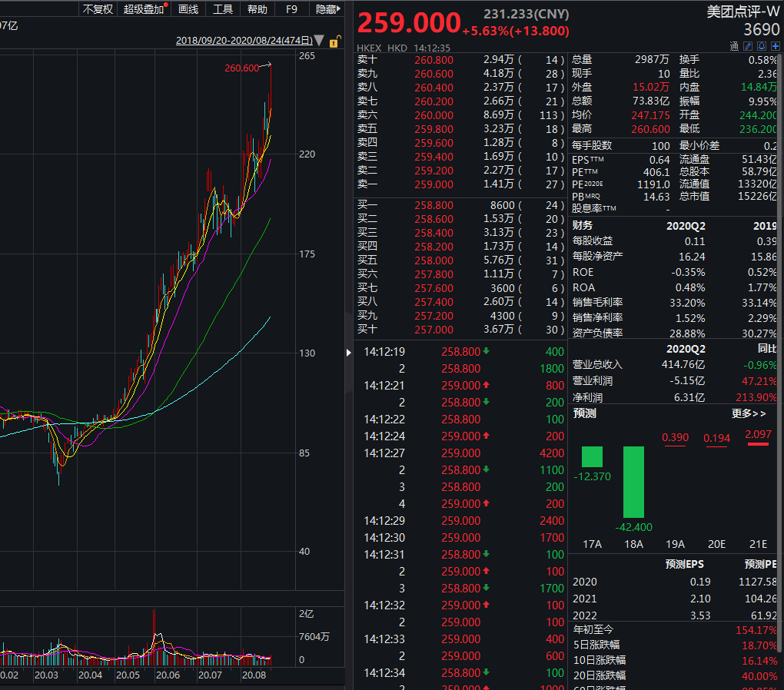
Task: Click the 外盘 value 15.02万
Action: click(x=650, y=87)
